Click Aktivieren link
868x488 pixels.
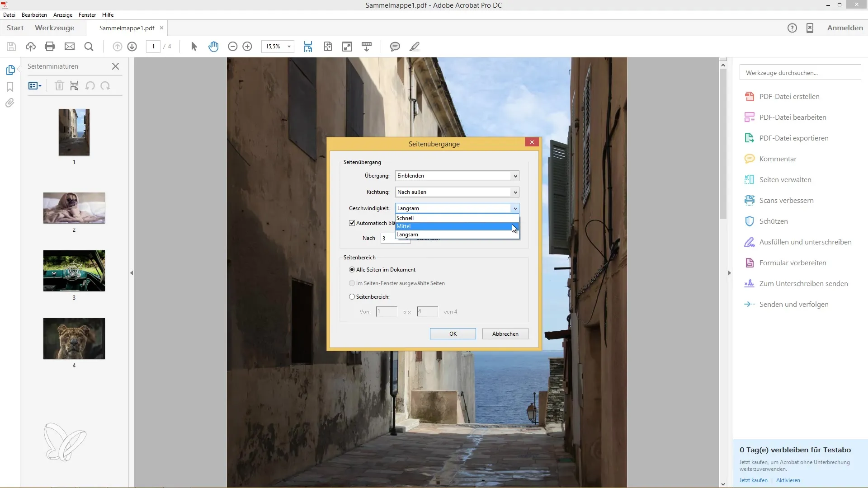[788, 480]
